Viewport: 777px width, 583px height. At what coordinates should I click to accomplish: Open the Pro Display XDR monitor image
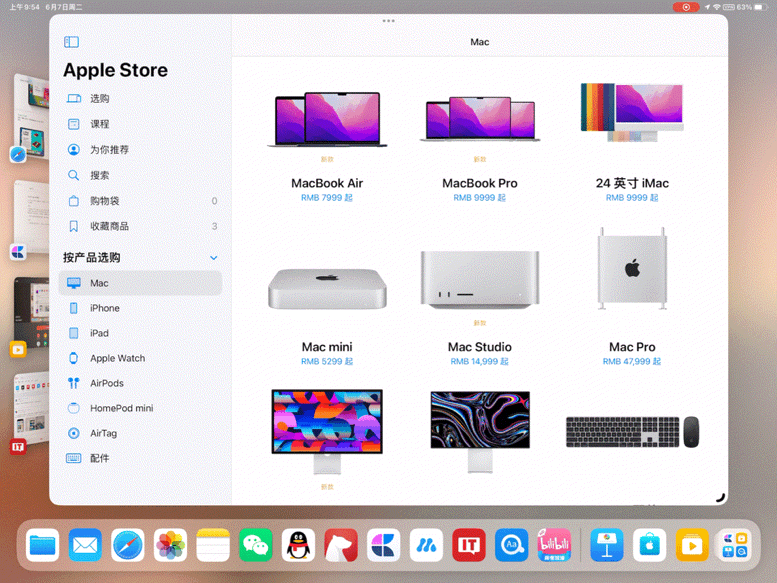[480, 432]
